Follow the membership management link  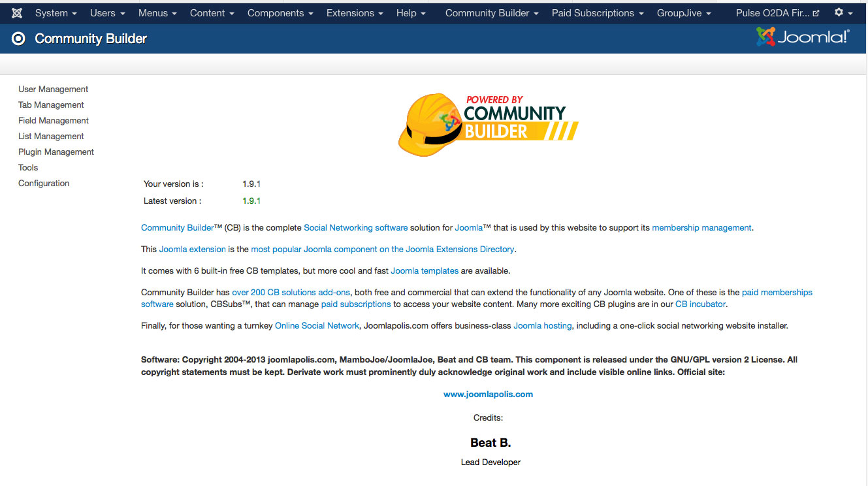tap(702, 228)
